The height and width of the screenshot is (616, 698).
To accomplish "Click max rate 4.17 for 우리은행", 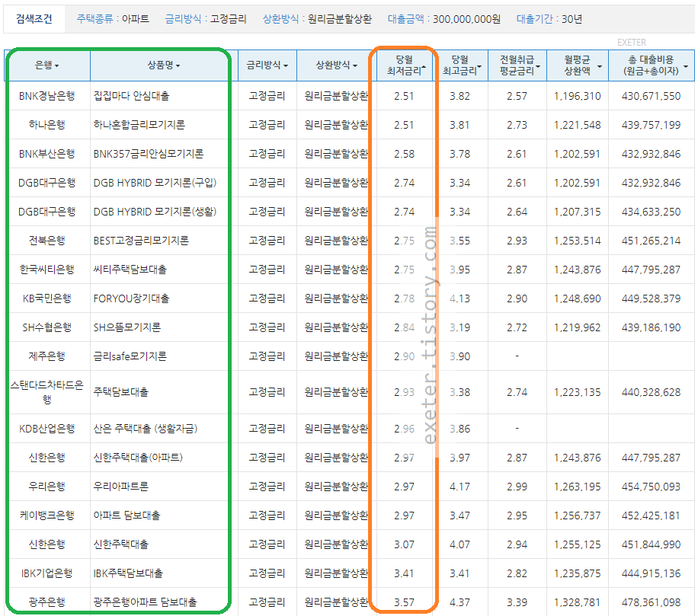I will click(459, 487).
